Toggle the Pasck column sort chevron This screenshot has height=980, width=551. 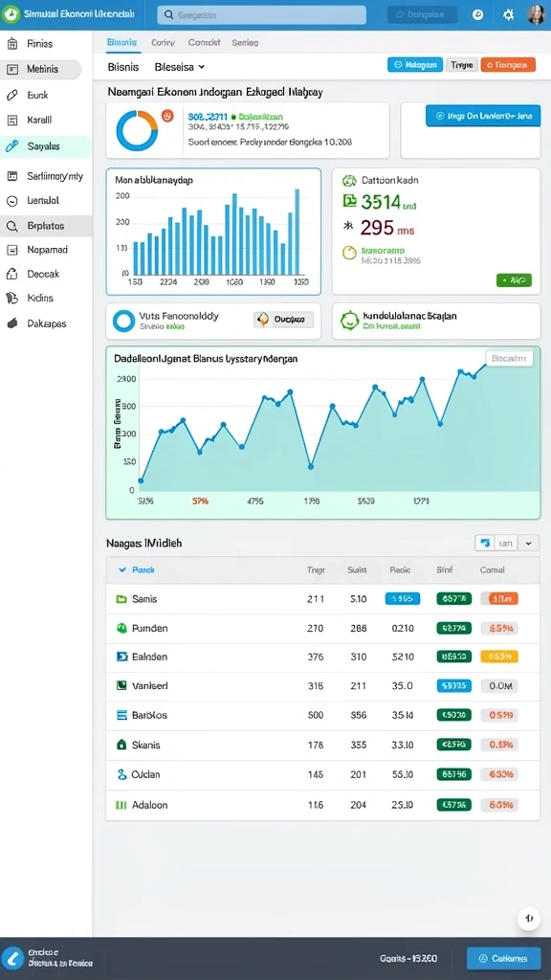(x=121, y=570)
